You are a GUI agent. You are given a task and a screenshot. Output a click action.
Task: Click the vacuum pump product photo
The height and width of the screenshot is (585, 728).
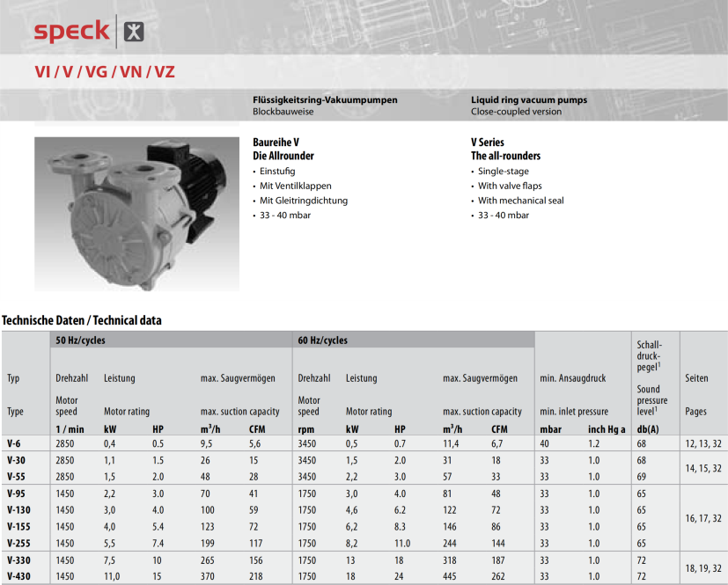point(136,213)
